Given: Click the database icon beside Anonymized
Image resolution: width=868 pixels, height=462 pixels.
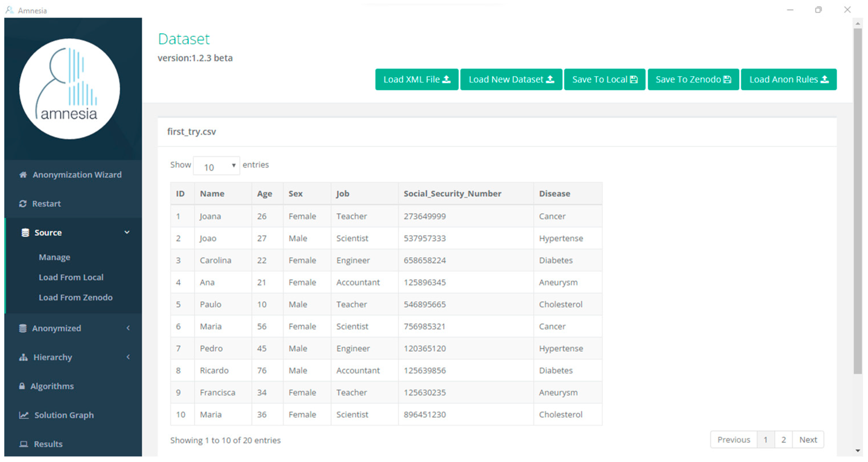Looking at the screenshot, I should coord(23,328).
